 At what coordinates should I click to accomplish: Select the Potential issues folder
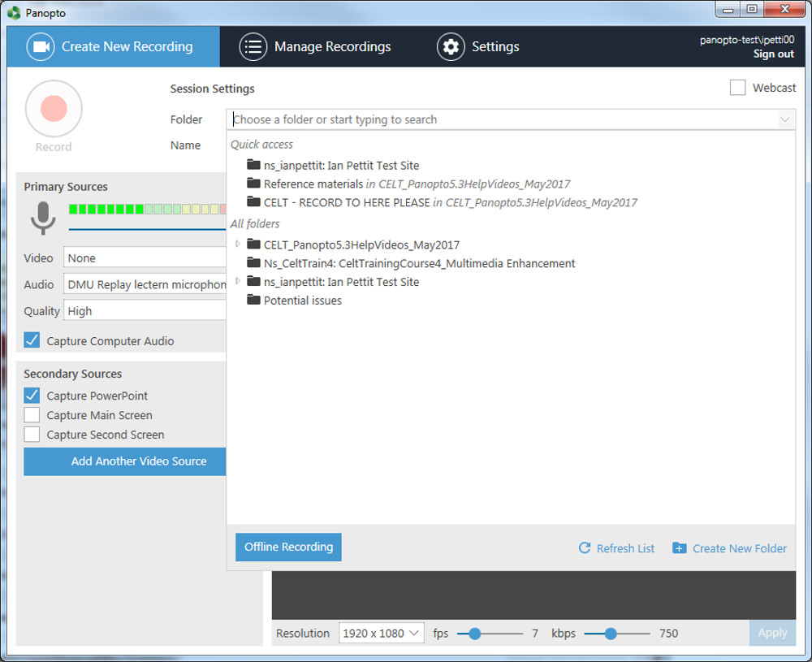coord(302,301)
